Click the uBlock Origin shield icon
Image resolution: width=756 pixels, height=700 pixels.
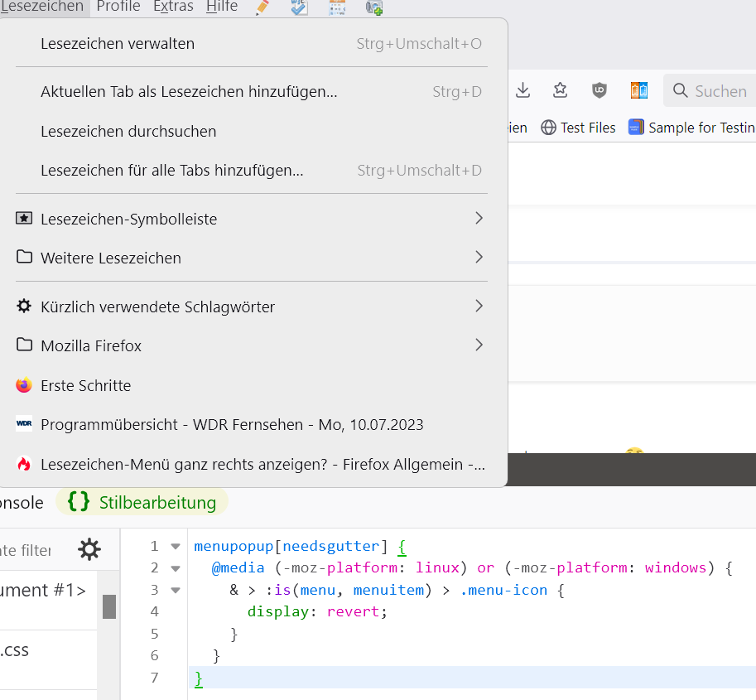(x=600, y=90)
